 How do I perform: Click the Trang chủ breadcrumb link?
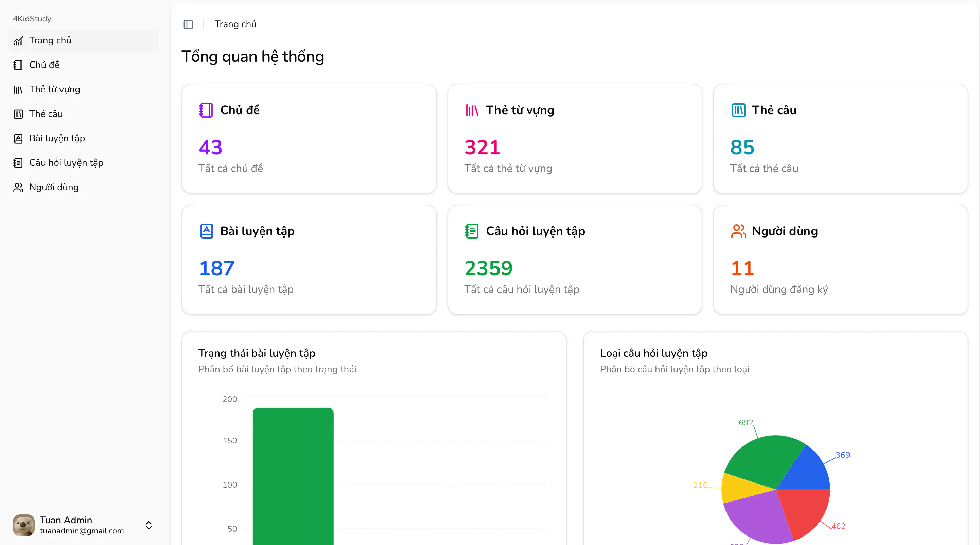point(235,24)
